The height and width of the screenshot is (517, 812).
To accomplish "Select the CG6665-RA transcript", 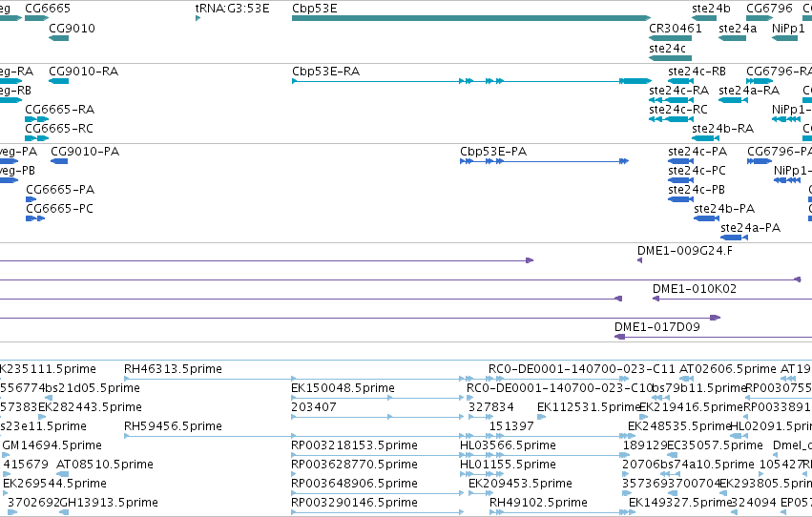I will tap(37, 119).
